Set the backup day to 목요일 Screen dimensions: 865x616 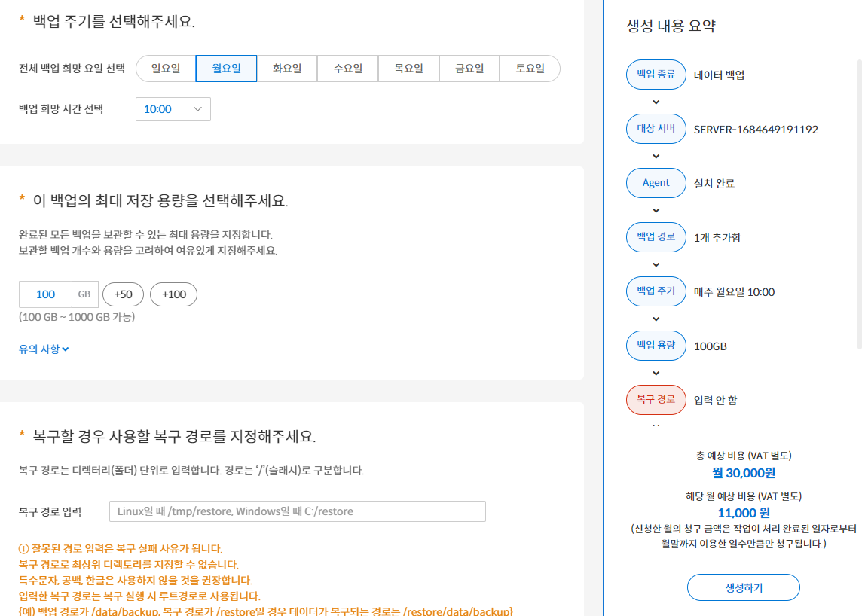click(409, 69)
